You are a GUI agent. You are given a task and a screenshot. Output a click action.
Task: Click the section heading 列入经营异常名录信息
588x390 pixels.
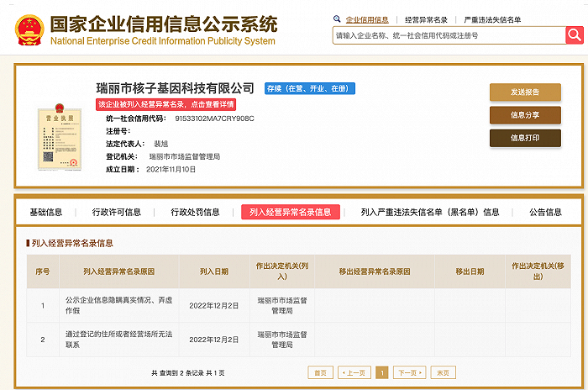click(72, 243)
